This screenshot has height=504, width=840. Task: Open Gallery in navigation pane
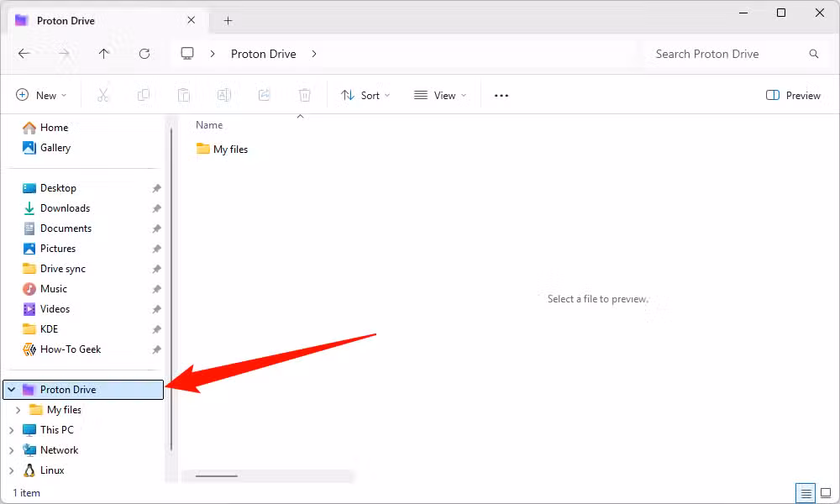click(x=55, y=148)
